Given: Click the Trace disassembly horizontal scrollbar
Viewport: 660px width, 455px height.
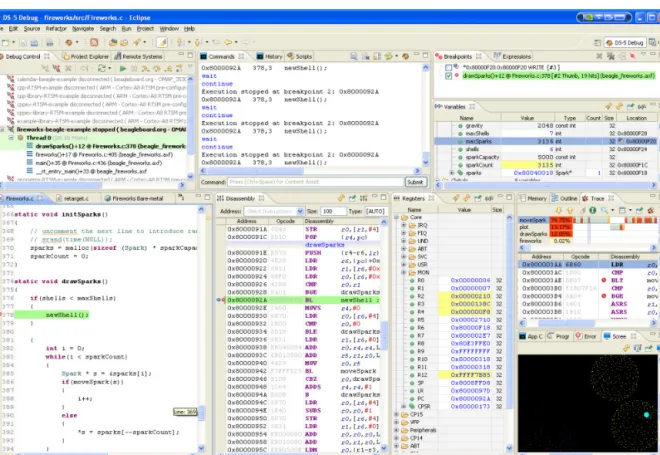Looking at the screenshot, I should pos(588,323).
